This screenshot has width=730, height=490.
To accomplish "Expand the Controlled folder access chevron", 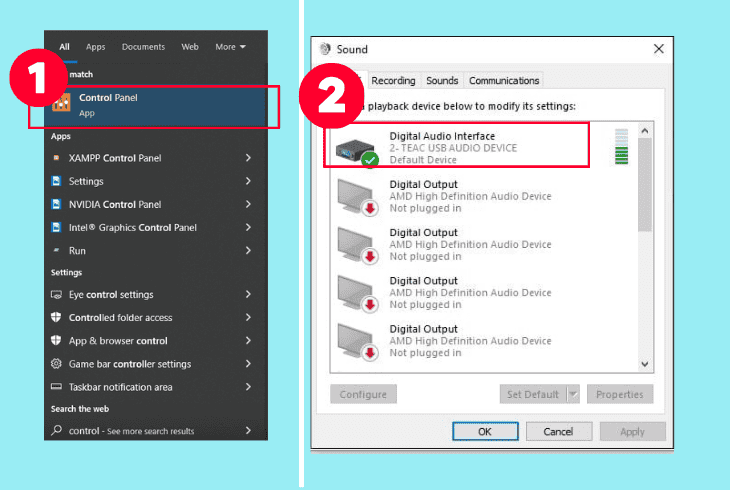I will (x=248, y=317).
